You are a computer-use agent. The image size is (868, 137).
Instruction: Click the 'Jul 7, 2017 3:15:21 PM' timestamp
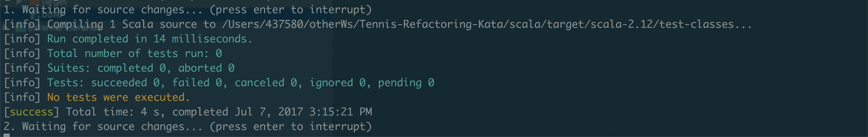[x=303, y=112]
